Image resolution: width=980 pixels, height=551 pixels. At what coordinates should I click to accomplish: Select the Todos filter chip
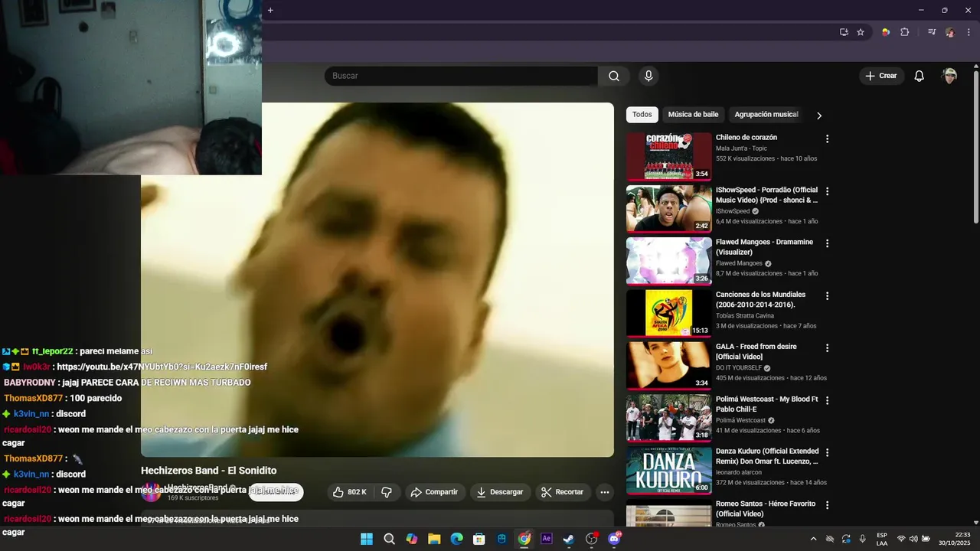pyautogui.click(x=642, y=115)
